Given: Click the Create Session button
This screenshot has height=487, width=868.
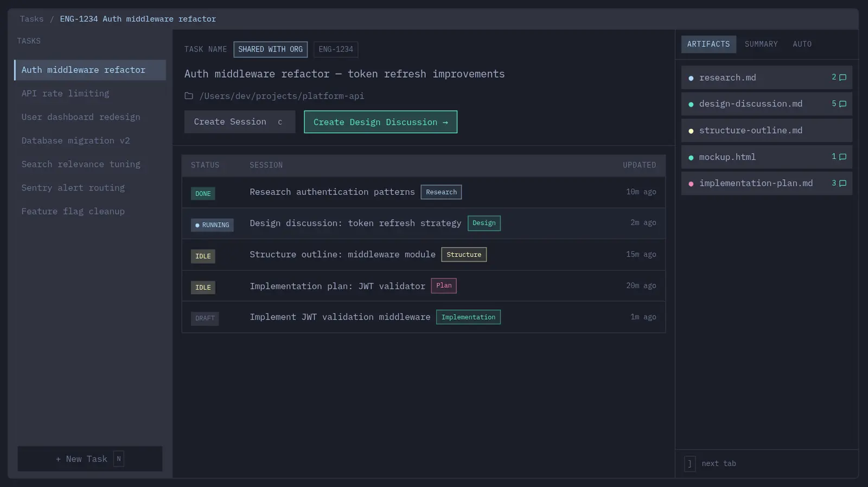Looking at the screenshot, I should point(240,122).
